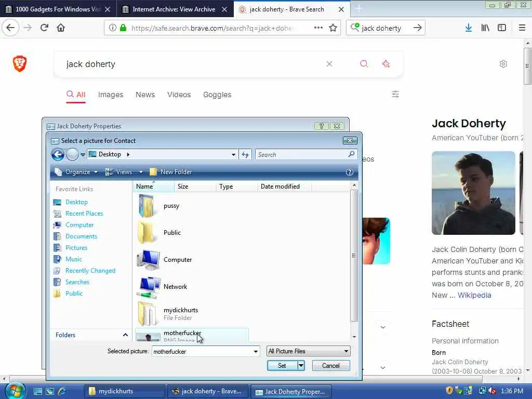
Task: Select the Public folder icon in file list
Action: (146, 233)
